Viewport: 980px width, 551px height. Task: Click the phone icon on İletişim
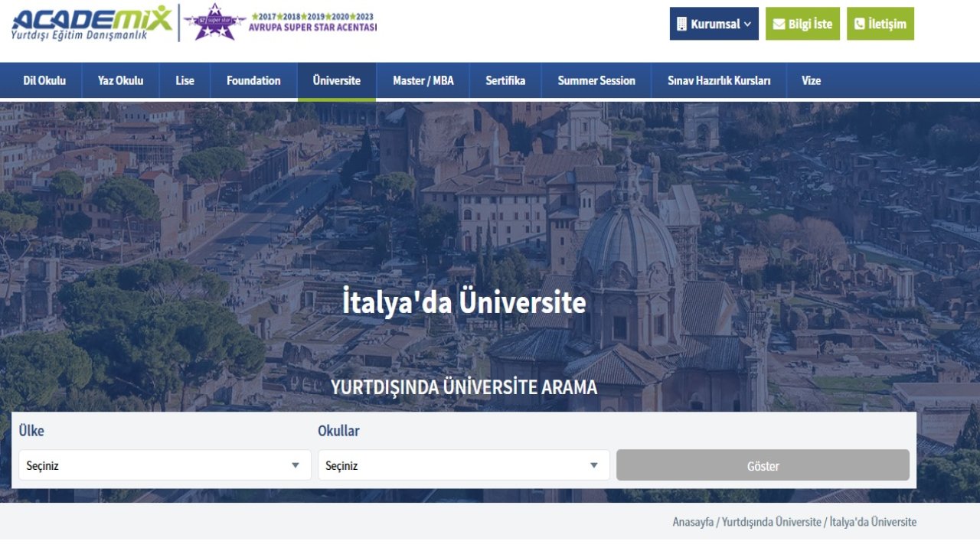pyautogui.click(x=861, y=24)
